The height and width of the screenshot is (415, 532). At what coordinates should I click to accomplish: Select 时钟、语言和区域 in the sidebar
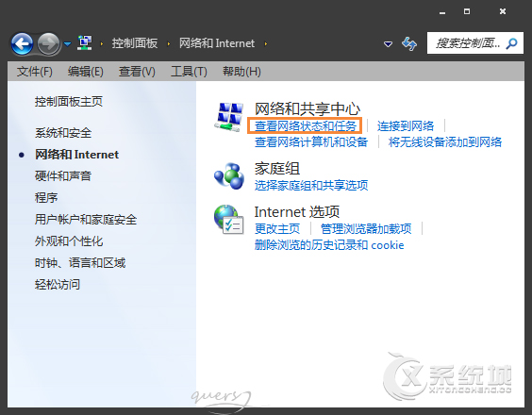80,263
